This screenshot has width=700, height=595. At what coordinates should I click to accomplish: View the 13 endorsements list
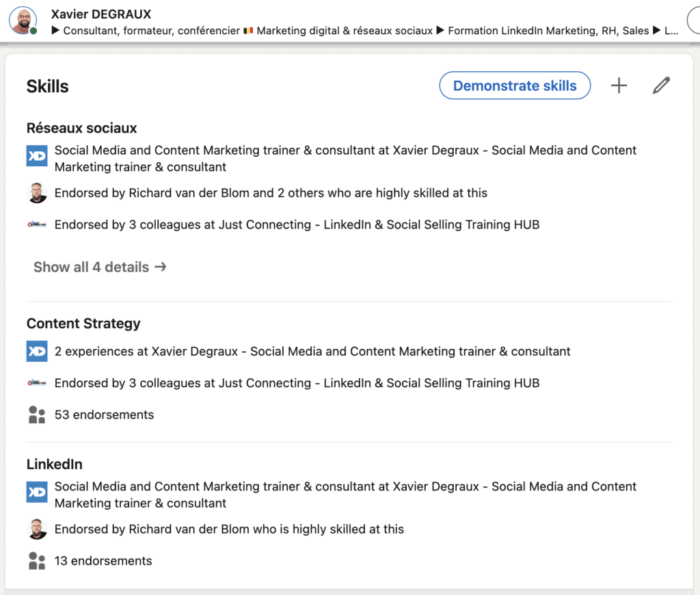coord(103,561)
